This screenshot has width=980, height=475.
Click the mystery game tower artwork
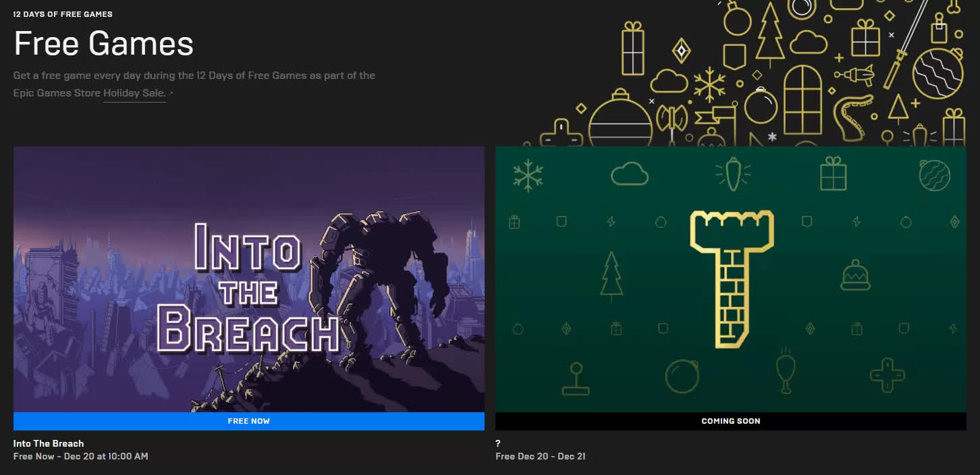(x=731, y=279)
